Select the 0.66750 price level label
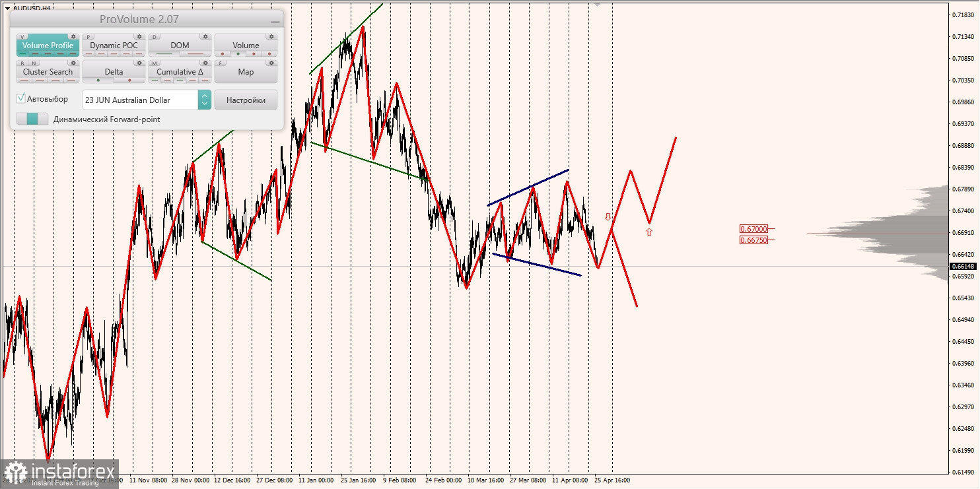 tap(753, 240)
